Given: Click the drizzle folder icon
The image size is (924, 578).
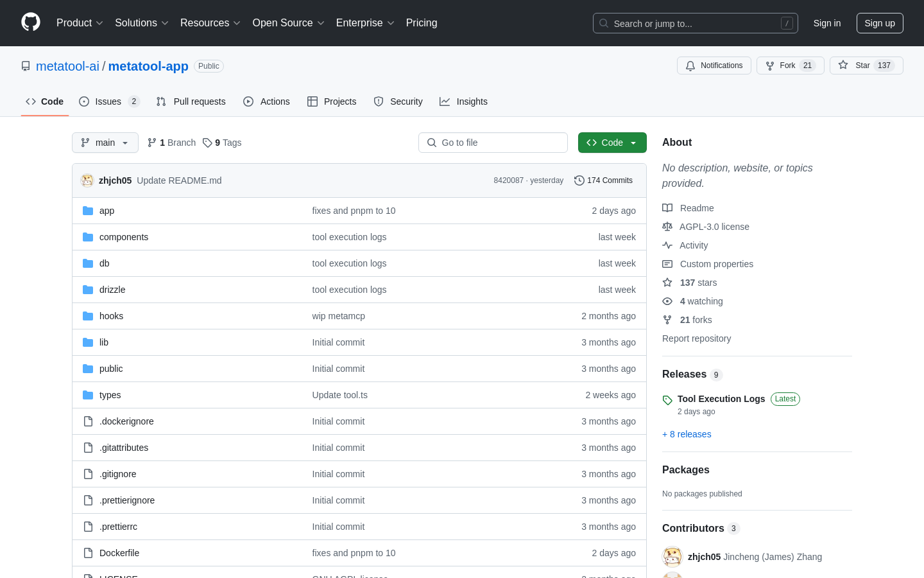Looking at the screenshot, I should tap(88, 290).
